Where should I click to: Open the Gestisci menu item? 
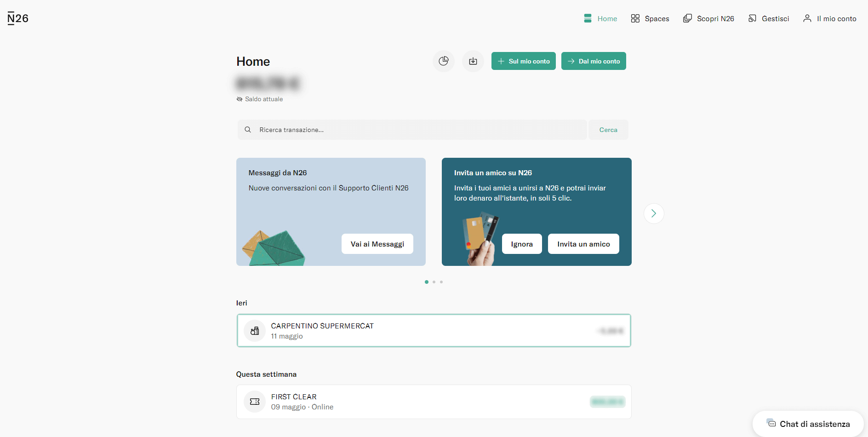[x=769, y=18]
